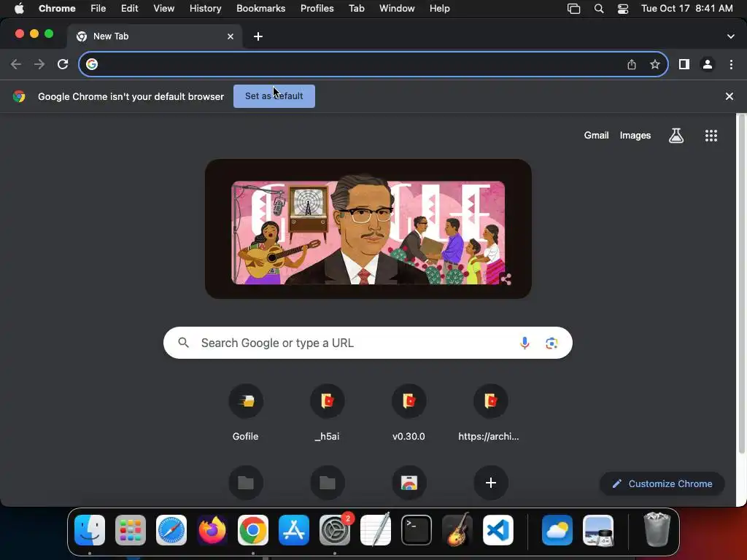This screenshot has width=747, height=560.
Task: Open the side panel icon
Action: coord(684,64)
